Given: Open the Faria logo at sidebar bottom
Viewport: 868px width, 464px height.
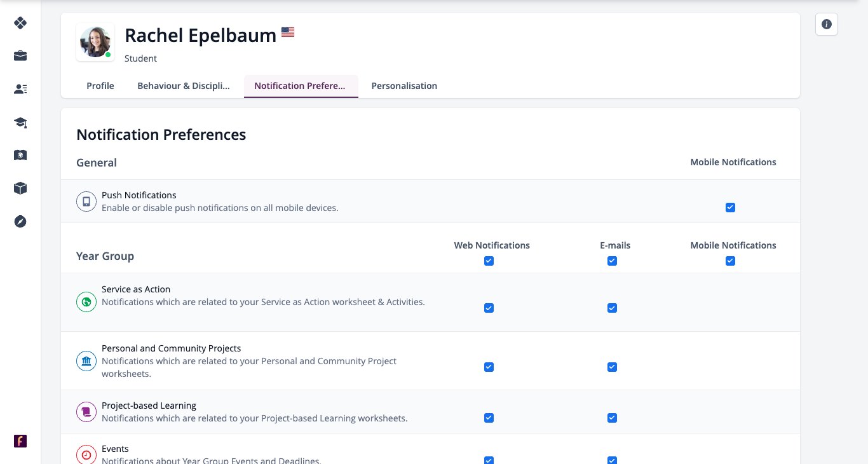Looking at the screenshot, I should pos(20,441).
